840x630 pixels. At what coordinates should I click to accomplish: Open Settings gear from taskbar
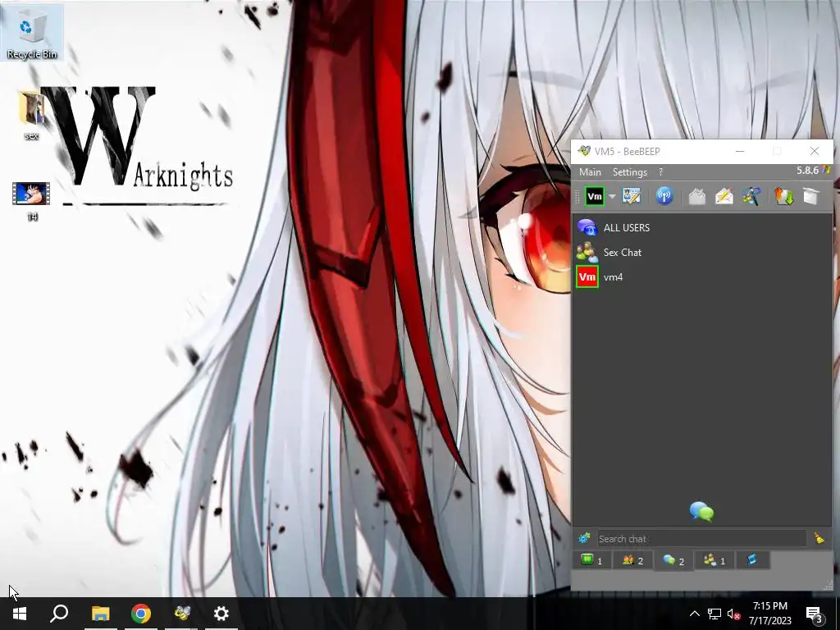(221, 614)
